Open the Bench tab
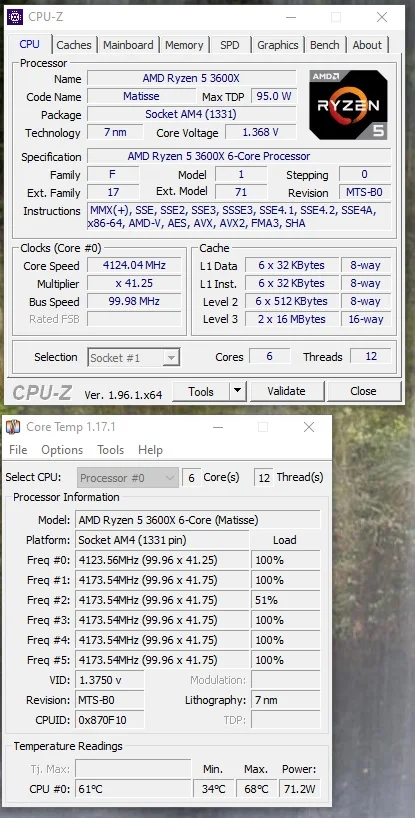 tap(324, 45)
